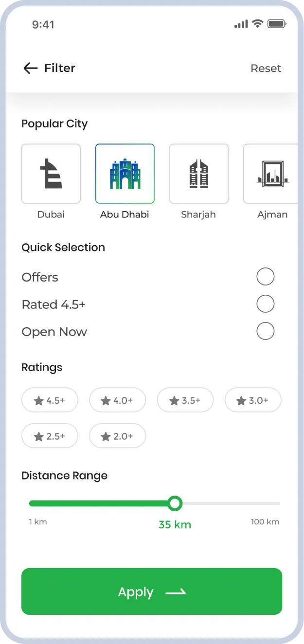Select the Open Now radio button
The image size is (304, 644).
266,331
